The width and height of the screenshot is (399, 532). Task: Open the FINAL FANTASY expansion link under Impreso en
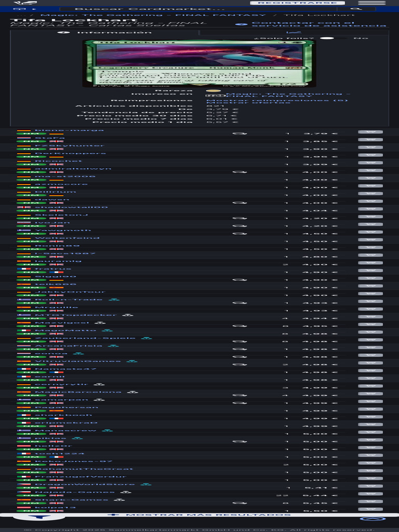tap(288, 95)
